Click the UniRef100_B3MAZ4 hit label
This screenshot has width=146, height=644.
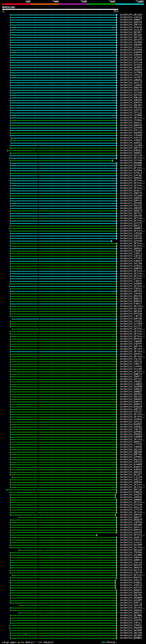click(x=131, y=492)
